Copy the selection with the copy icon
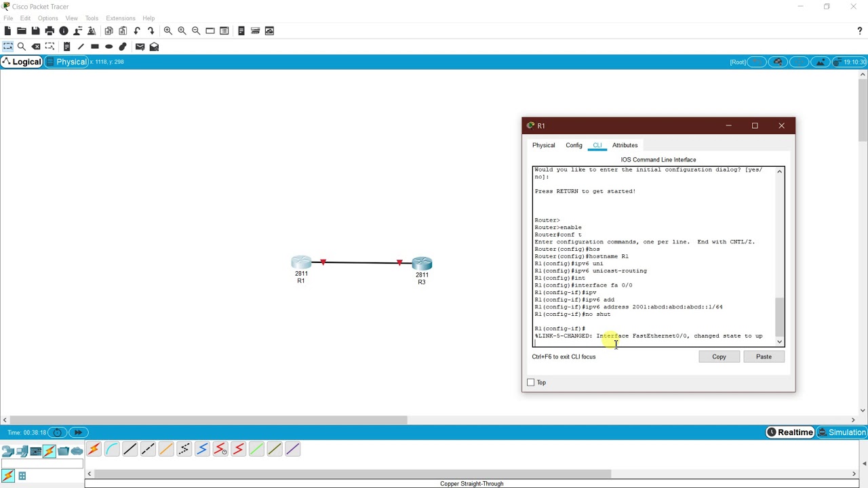The width and height of the screenshot is (868, 488). coord(108,30)
